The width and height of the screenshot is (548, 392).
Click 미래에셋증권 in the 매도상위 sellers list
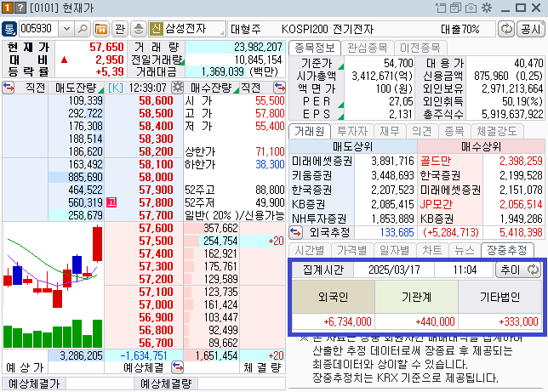pos(322,161)
